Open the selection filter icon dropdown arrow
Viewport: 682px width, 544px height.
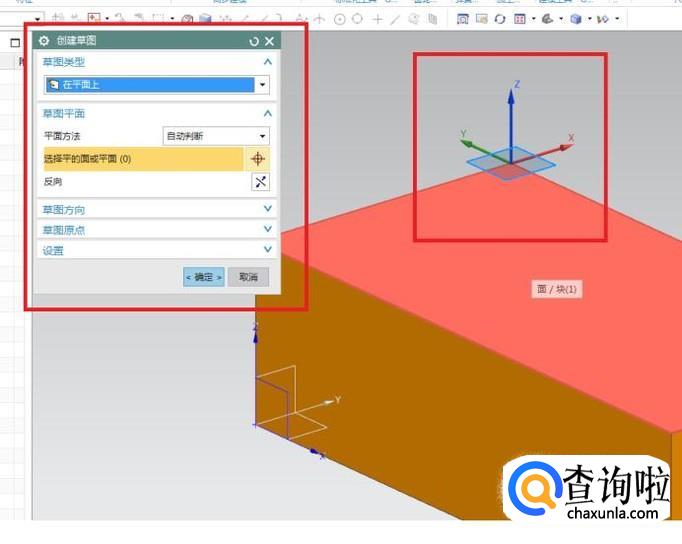coord(107,19)
